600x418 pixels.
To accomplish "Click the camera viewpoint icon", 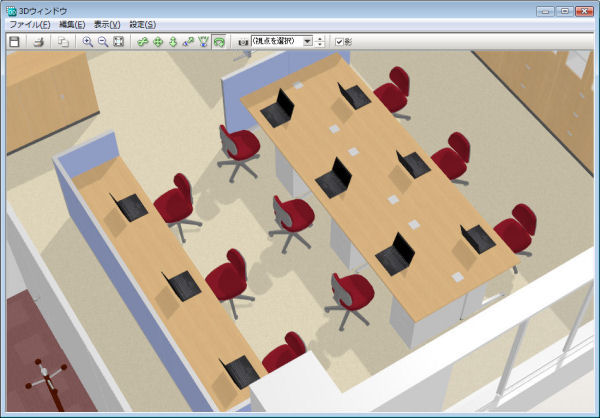I will (x=243, y=42).
